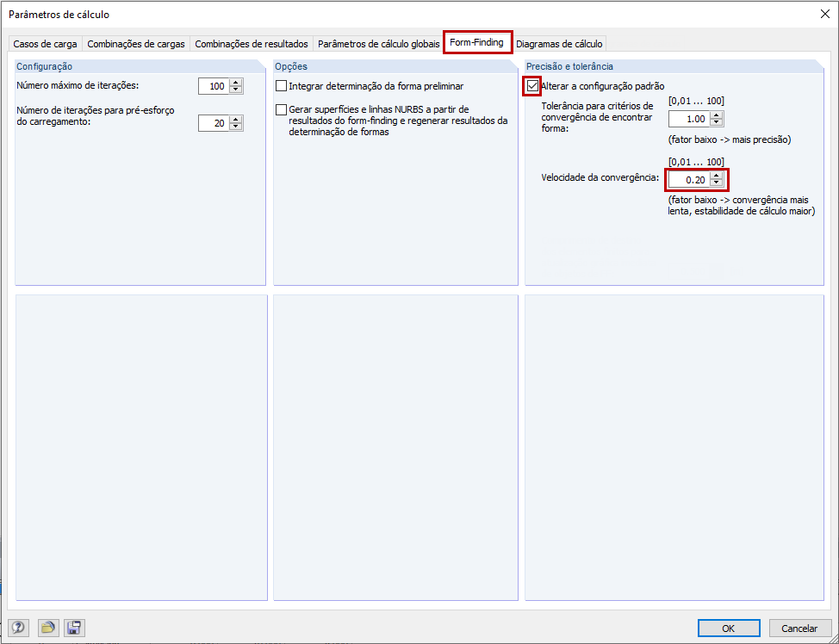The height and width of the screenshot is (644, 839).
Task: Click the Velocidade da convergência label
Action: [600, 177]
